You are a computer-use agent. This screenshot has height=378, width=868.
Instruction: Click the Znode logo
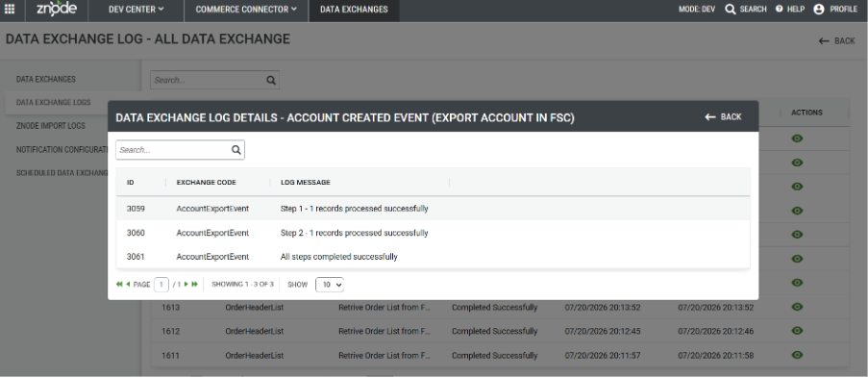click(x=57, y=9)
